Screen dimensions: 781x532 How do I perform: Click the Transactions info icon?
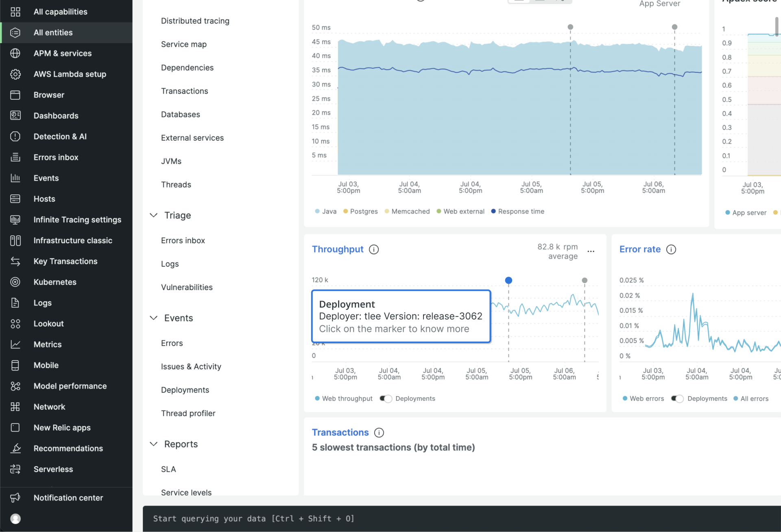(x=379, y=432)
